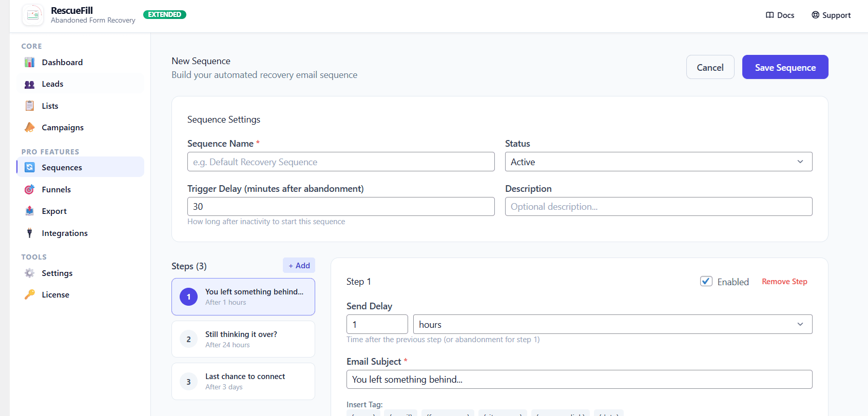The height and width of the screenshot is (416, 868).
Task: Click the 'Insert Tag:' label
Action: [364, 405]
